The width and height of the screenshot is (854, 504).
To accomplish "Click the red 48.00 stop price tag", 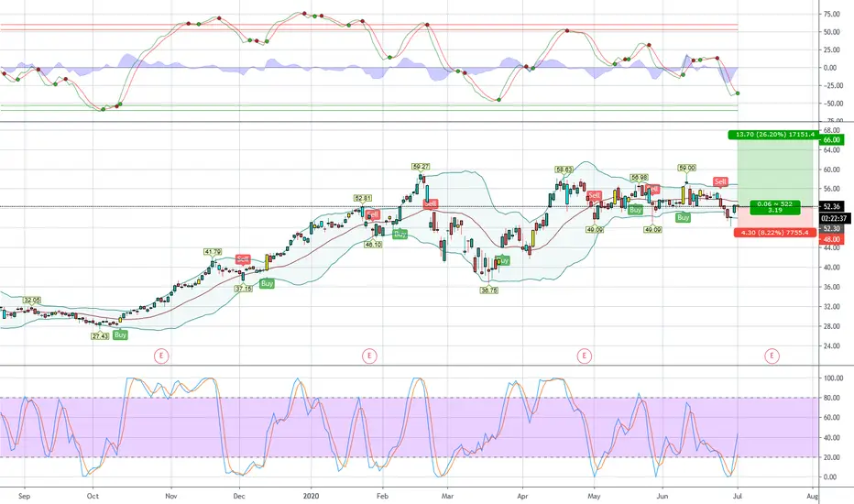I will point(832,239).
